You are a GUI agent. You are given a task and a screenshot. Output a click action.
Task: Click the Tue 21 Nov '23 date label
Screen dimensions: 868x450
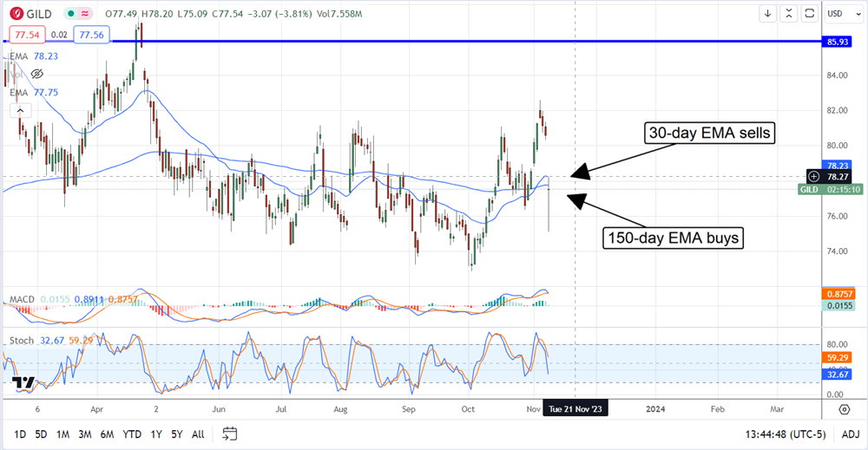pos(575,409)
